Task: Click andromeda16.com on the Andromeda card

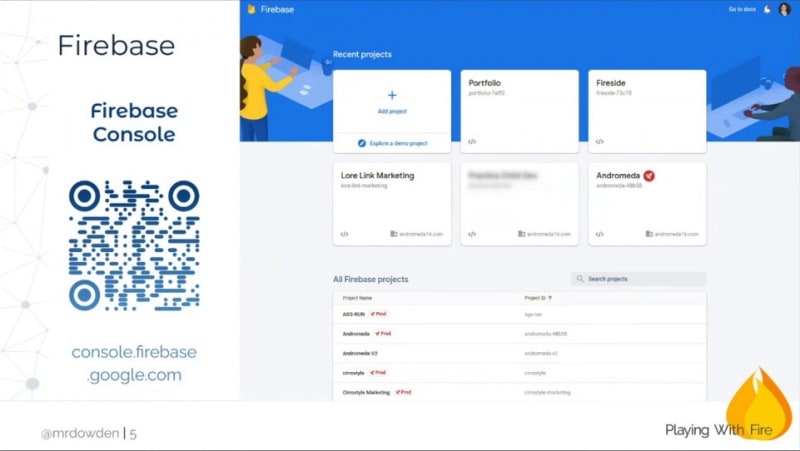Action: (x=677, y=234)
